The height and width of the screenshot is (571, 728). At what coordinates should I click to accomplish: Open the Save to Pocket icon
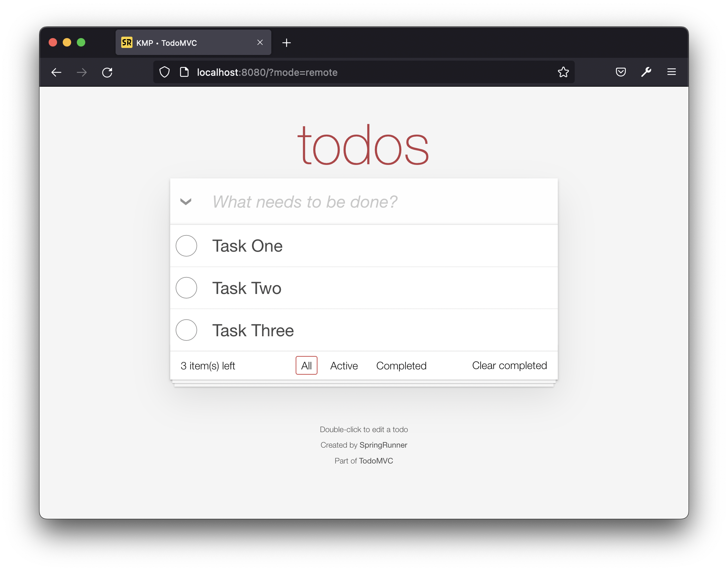point(621,72)
